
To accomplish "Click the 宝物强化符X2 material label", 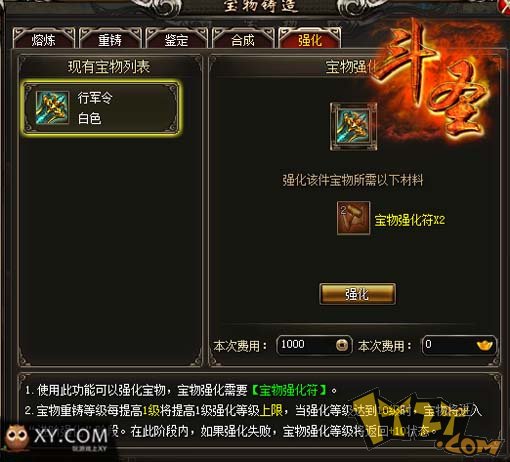I will [x=410, y=220].
